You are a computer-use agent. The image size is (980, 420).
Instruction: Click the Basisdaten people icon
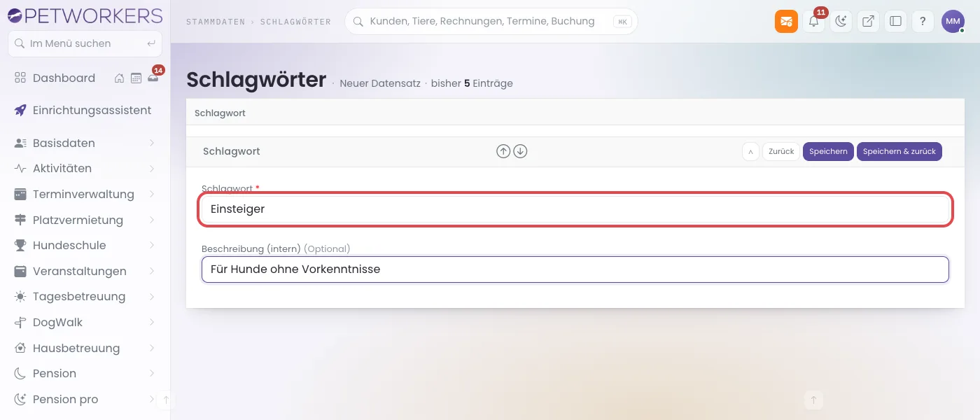pyautogui.click(x=20, y=143)
